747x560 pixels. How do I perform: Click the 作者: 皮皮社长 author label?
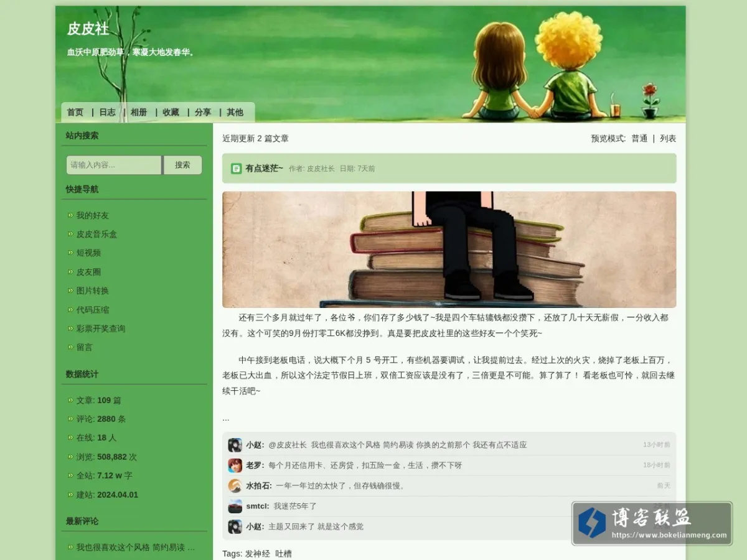click(x=311, y=169)
